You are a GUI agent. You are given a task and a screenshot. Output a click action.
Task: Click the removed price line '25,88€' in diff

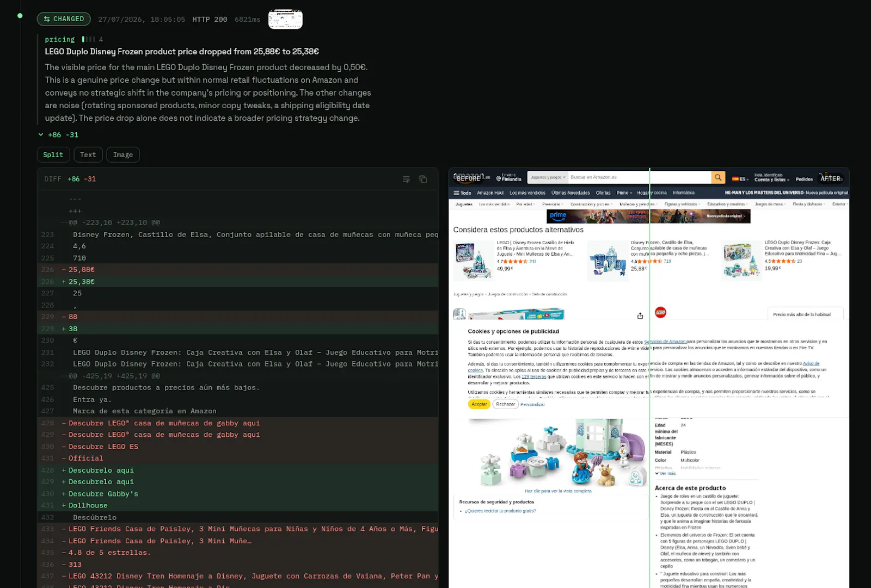point(238,270)
